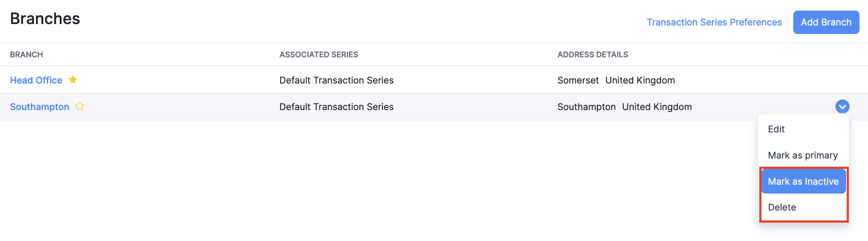Click the filled star beside Head Office
Screen dimensions: 868x241
[x=73, y=80]
